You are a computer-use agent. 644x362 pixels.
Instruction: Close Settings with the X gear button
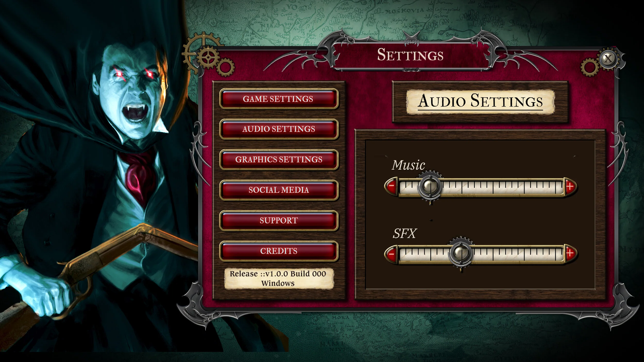point(608,59)
